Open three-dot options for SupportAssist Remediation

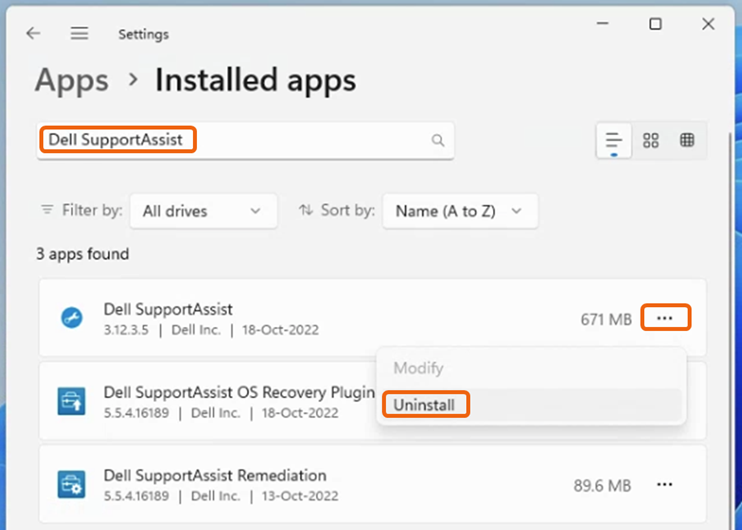coord(665,485)
